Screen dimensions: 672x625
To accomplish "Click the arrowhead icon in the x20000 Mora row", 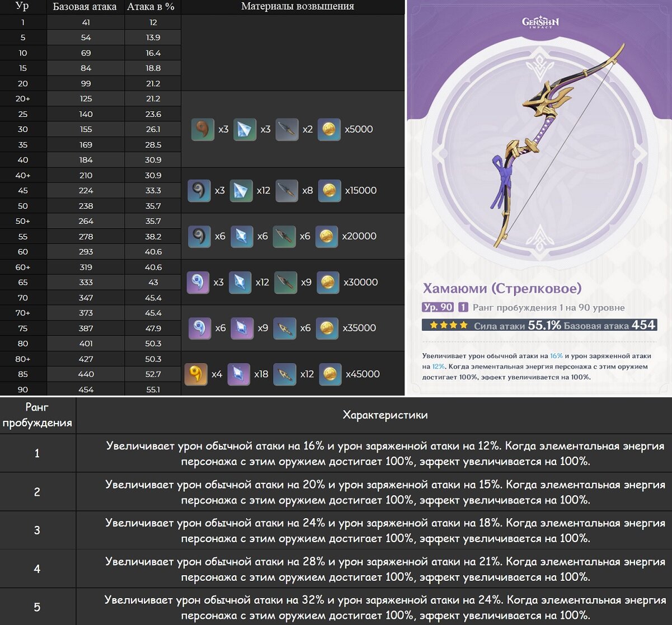I will click(284, 237).
